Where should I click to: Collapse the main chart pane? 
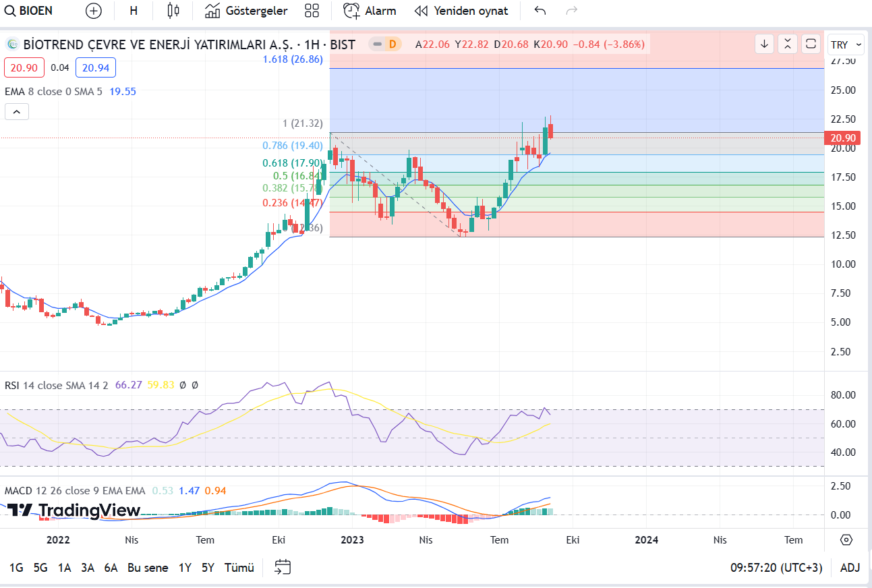tap(788, 44)
